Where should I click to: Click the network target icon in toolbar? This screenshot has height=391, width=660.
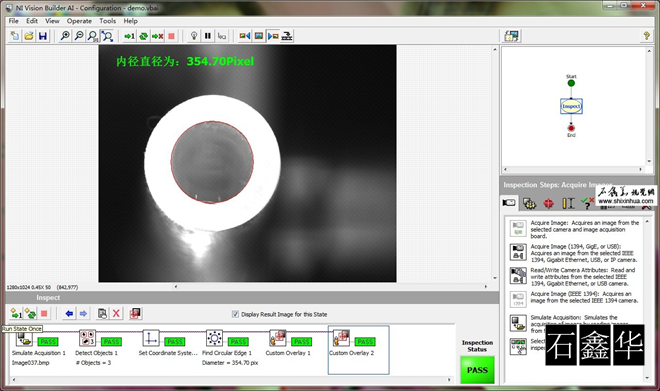(287, 36)
